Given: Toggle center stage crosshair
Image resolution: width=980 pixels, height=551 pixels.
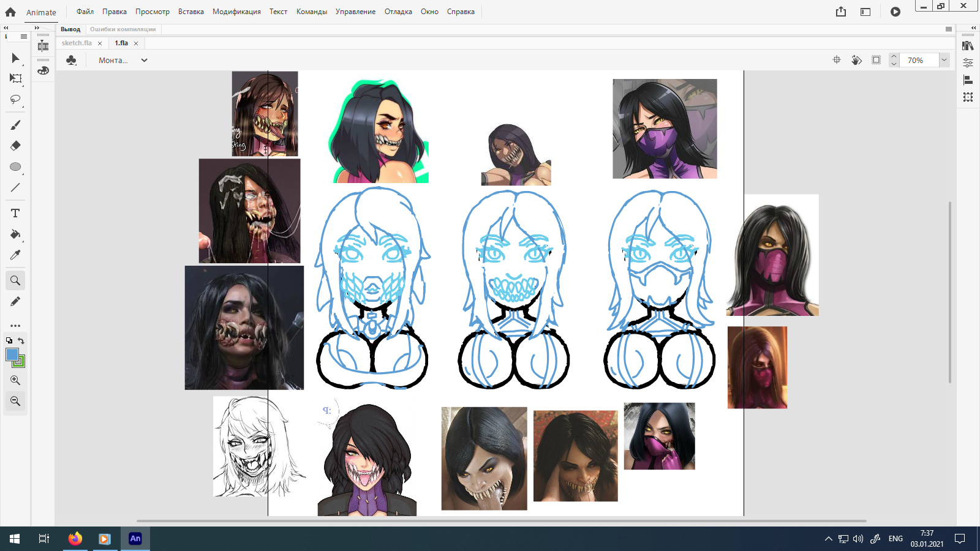Looking at the screenshot, I should pyautogui.click(x=837, y=60).
